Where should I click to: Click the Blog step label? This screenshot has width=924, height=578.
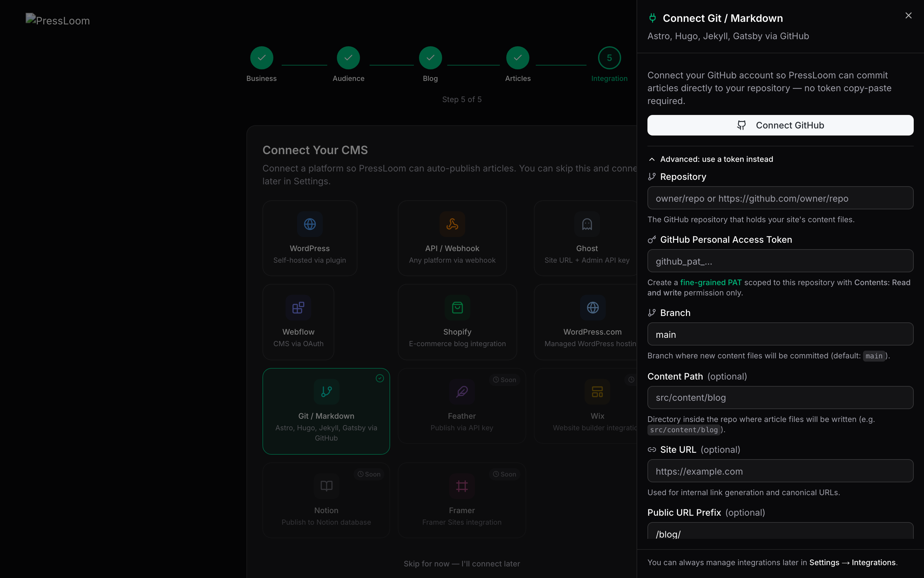click(430, 78)
